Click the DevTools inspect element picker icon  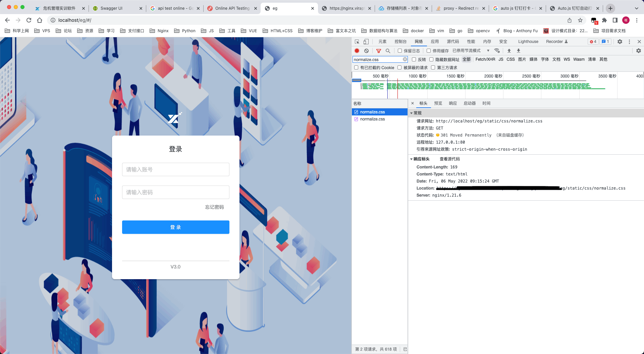(357, 42)
